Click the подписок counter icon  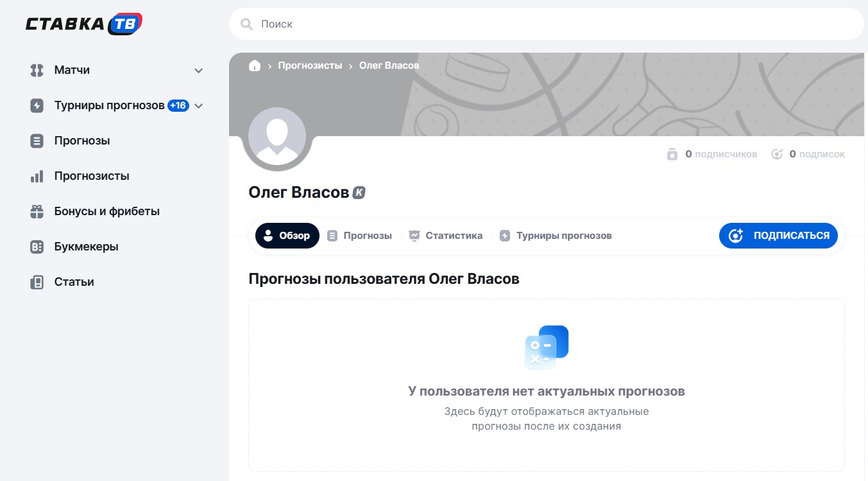tap(778, 153)
